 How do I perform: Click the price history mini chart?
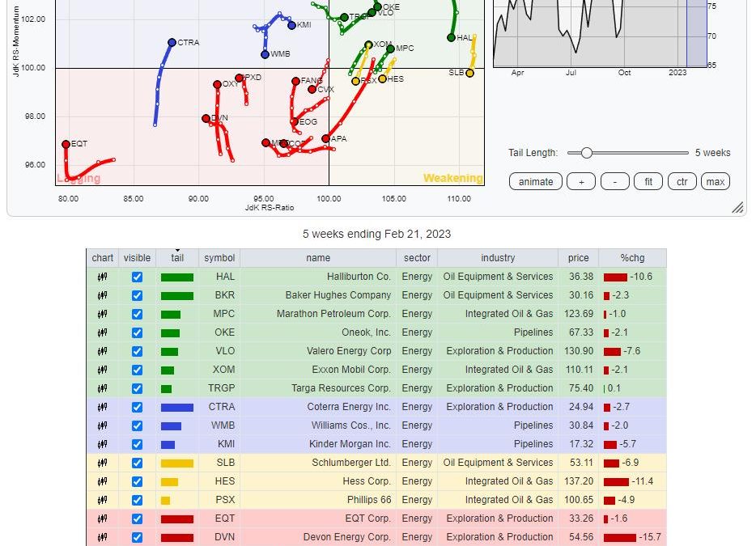coord(601,33)
